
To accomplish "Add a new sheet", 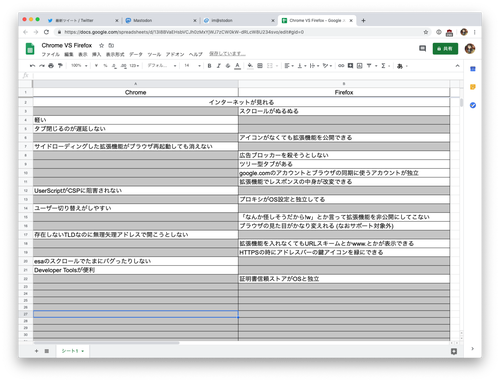I will coord(37,351).
